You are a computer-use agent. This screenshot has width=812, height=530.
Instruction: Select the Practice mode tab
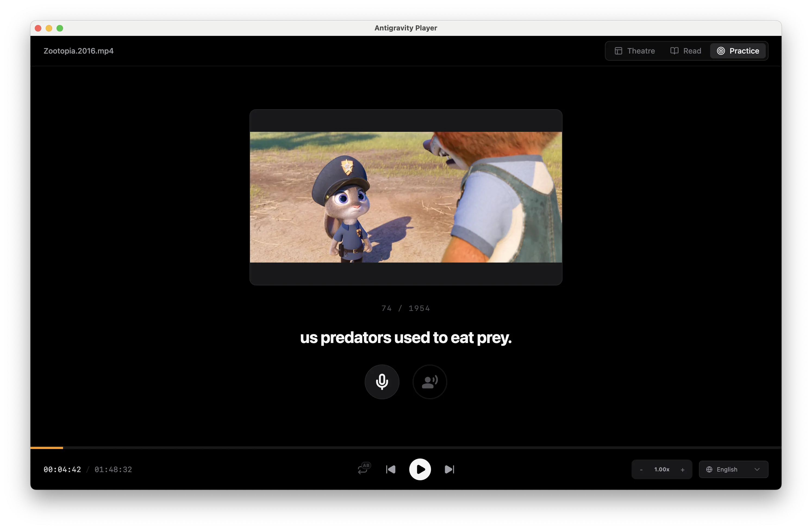pyautogui.click(x=738, y=51)
